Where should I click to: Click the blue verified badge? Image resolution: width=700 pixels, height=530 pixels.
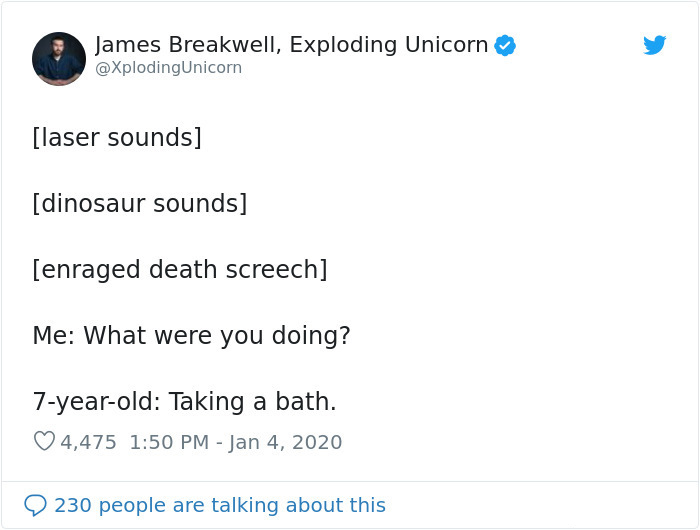tap(505, 45)
